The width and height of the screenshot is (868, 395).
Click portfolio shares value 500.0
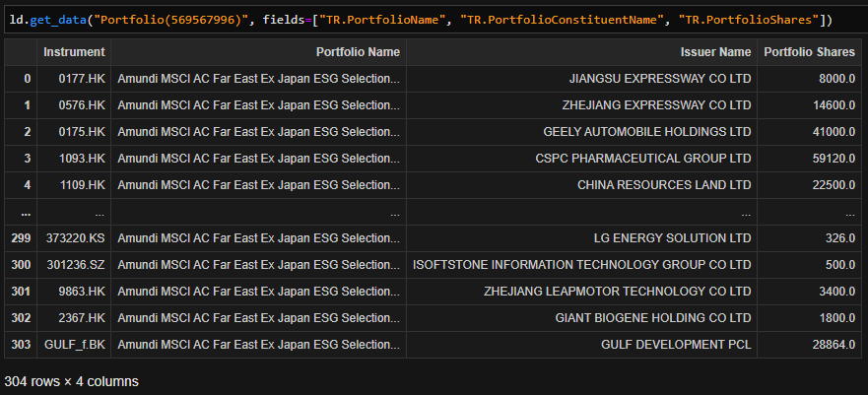839,264
